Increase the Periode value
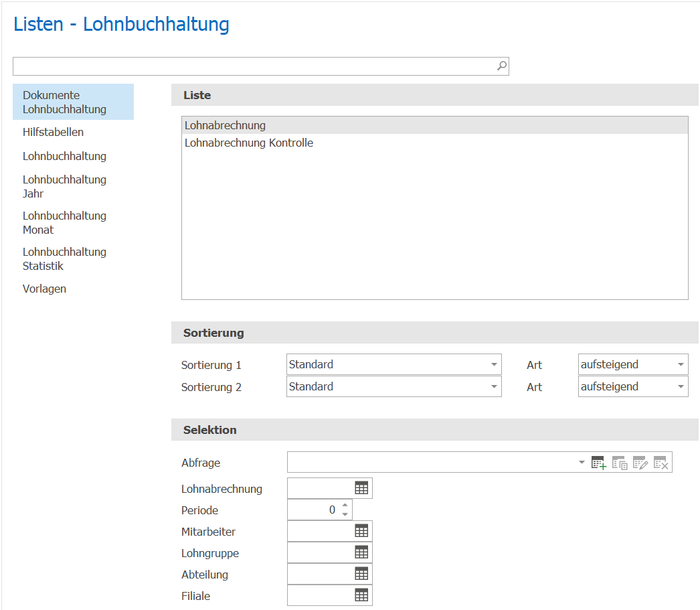The width and height of the screenshot is (700, 610). point(345,505)
